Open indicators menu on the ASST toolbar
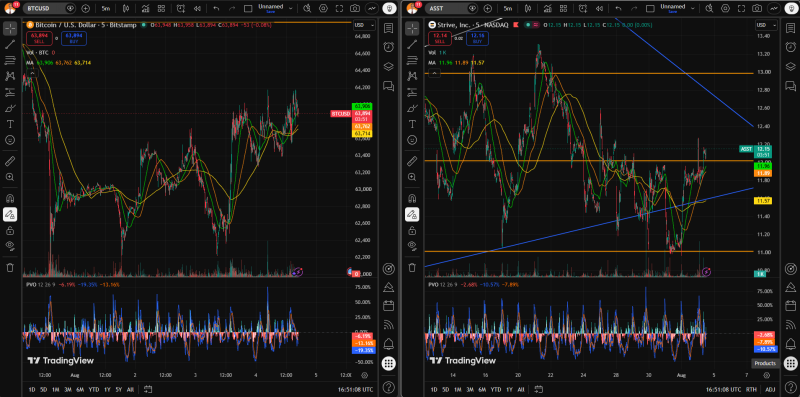Image resolution: width=800 pixels, height=397 pixels. coord(548,8)
